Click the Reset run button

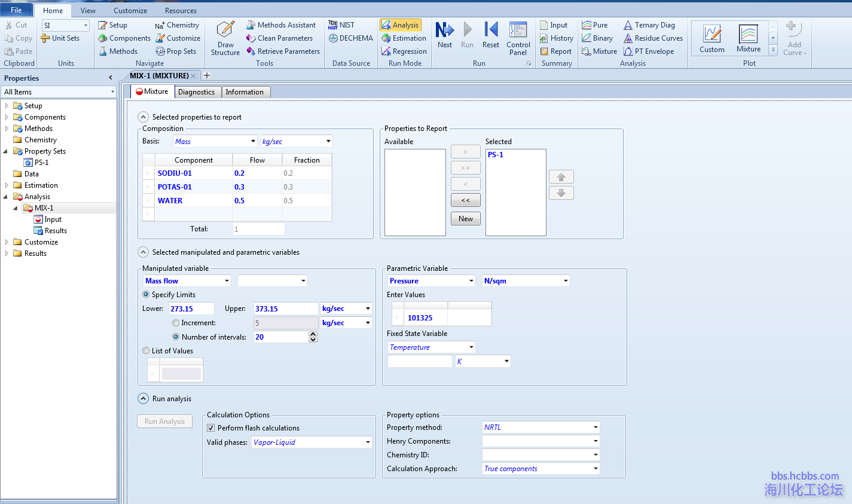tap(490, 35)
